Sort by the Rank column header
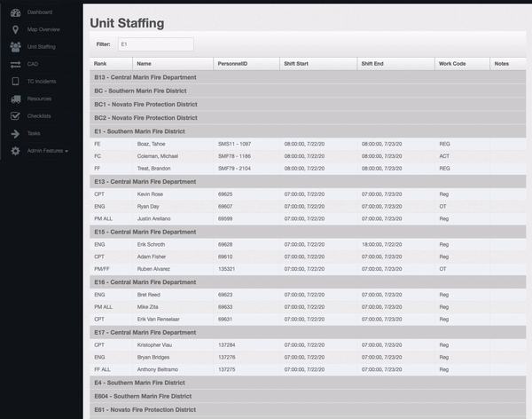This screenshot has width=532, height=419. [101, 64]
